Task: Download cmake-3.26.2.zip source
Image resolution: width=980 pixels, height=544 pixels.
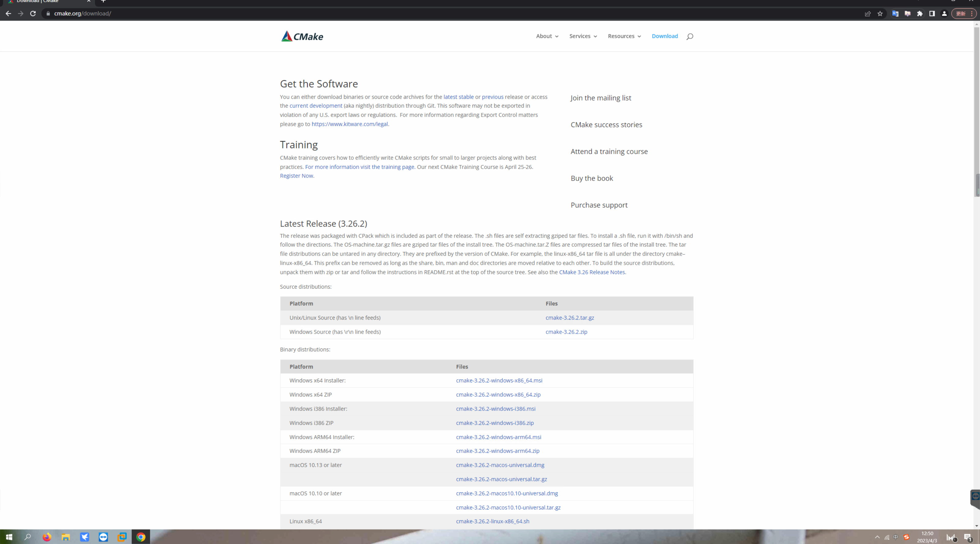Action: point(566,332)
